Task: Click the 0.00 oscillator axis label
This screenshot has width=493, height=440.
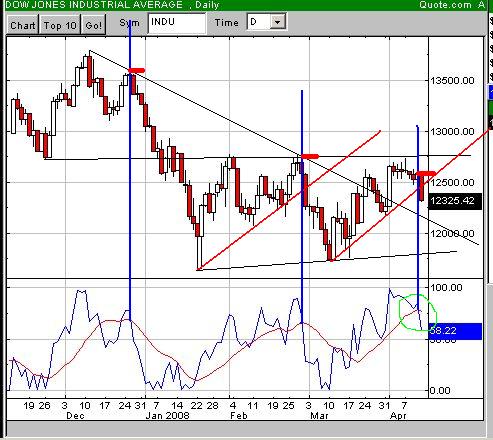Action: pyautogui.click(x=440, y=390)
